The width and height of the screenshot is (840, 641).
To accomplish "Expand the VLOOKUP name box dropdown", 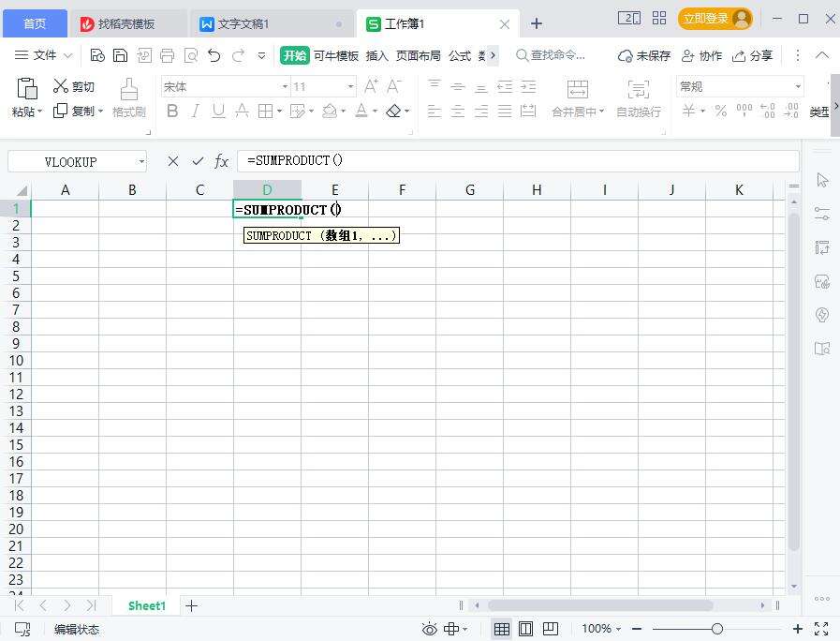I will [x=141, y=162].
